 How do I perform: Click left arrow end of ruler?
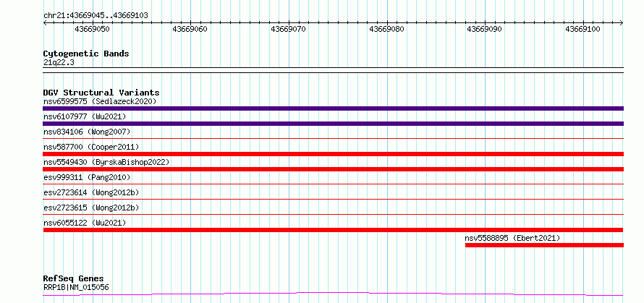[x=45, y=23]
